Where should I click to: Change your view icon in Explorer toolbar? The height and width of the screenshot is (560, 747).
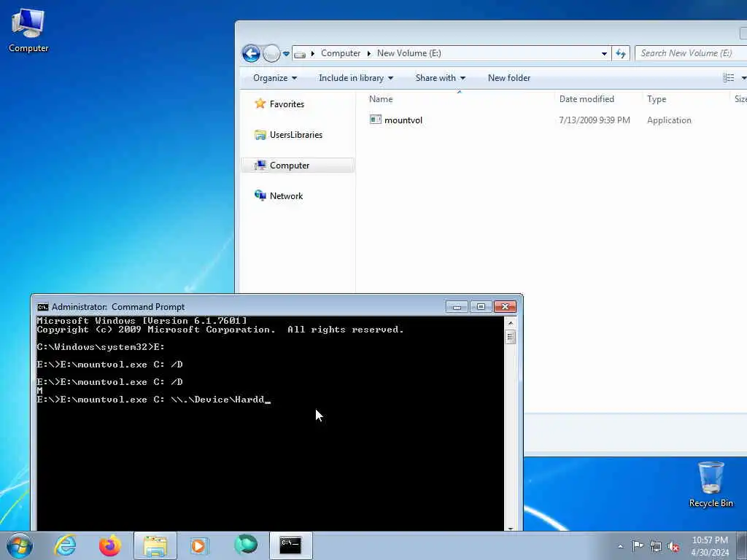click(x=729, y=78)
